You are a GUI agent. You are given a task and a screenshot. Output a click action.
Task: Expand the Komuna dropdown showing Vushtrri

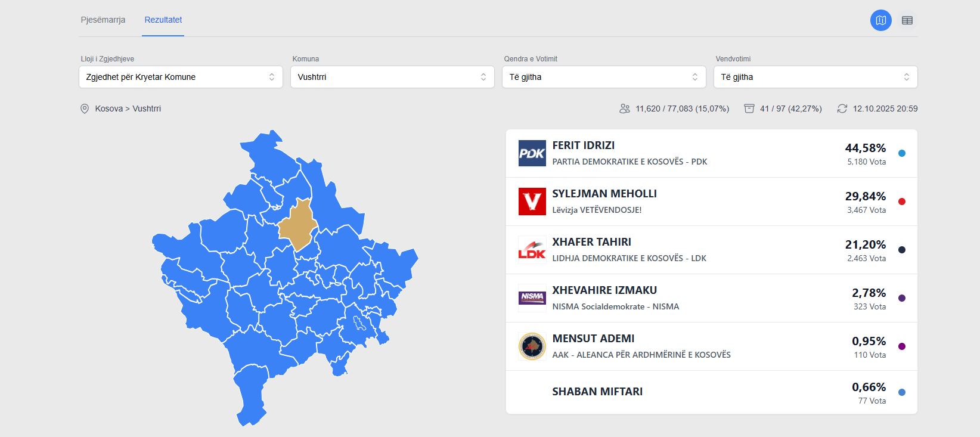[392, 77]
